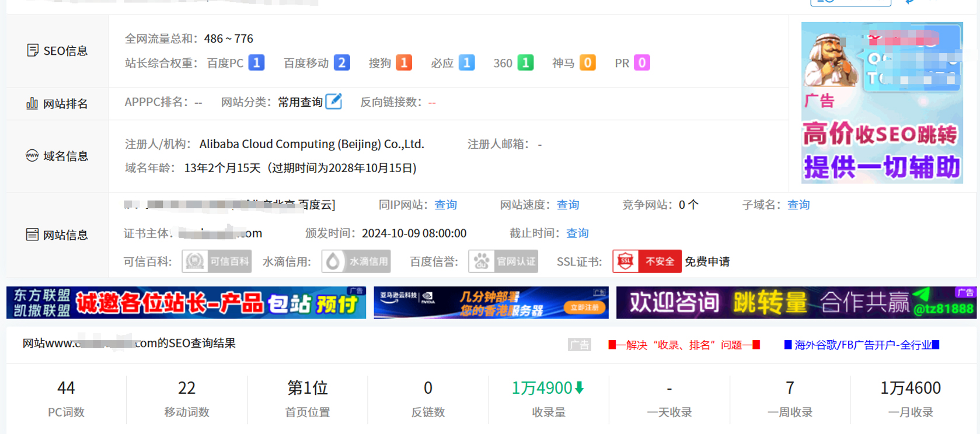Click the PR pink badge 0

pyautogui.click(x=641, y=62)
